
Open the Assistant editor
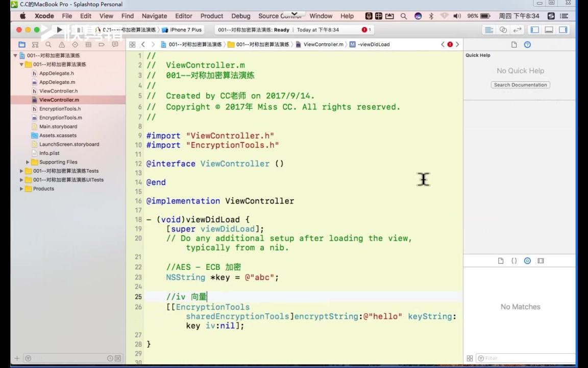(503, 30)
